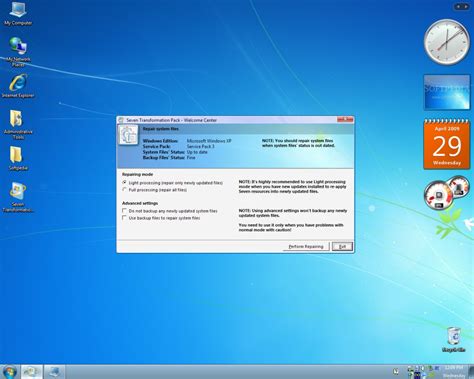The height and width of the screenshot is (379, 474).
Task: Open the Recycle Bin desktop icon
Action: [453, 339]
